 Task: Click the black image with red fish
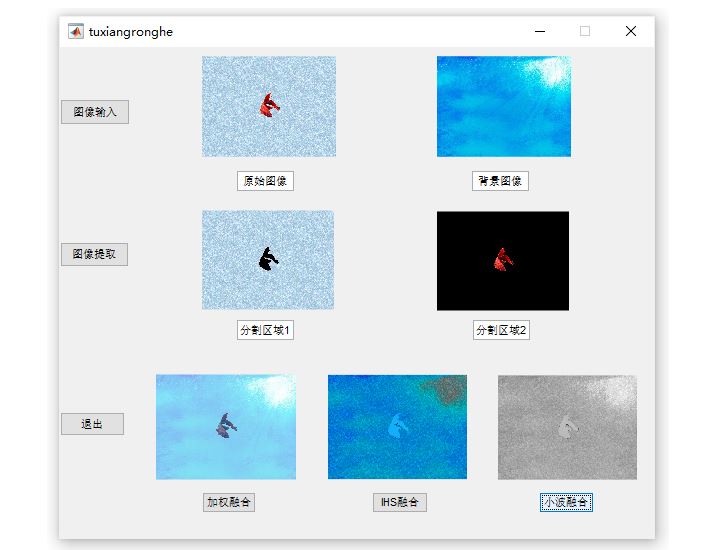click(x=503, y=261)
